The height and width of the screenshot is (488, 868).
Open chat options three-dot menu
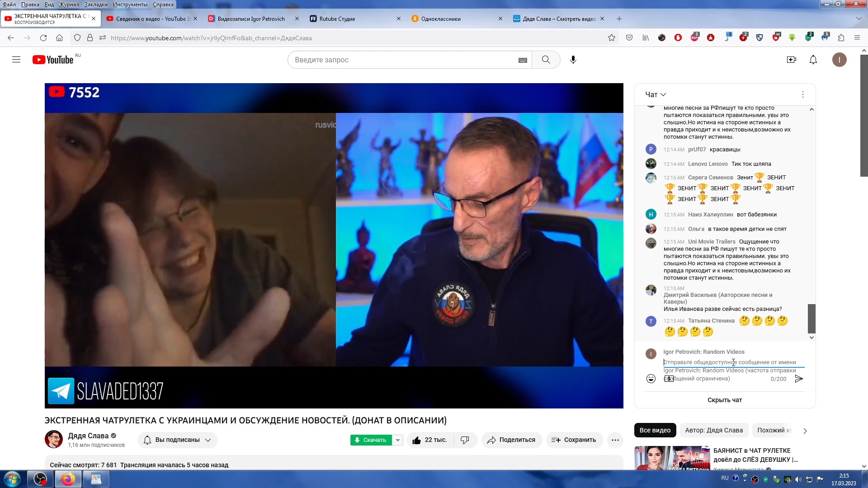coord(802,94)
